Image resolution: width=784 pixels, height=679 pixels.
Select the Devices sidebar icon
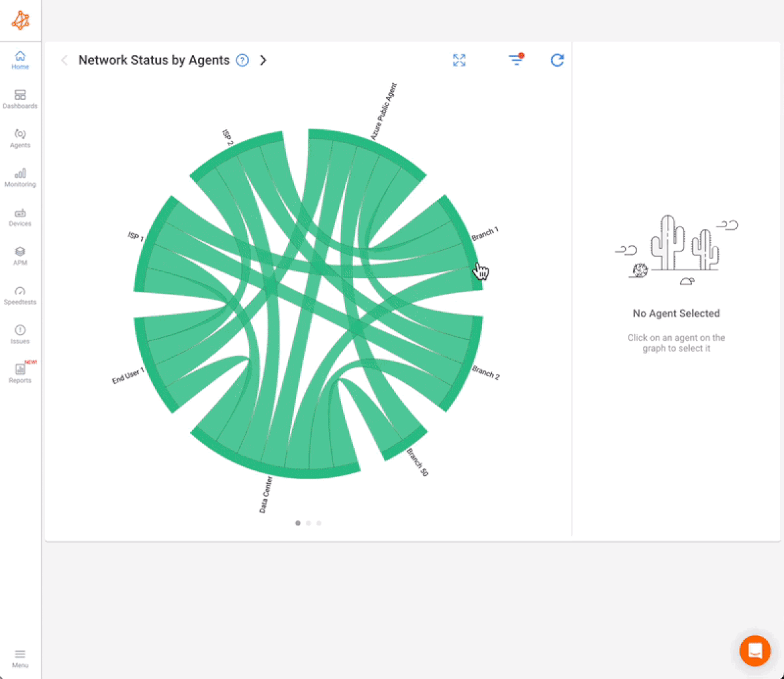tap(20, 217)
